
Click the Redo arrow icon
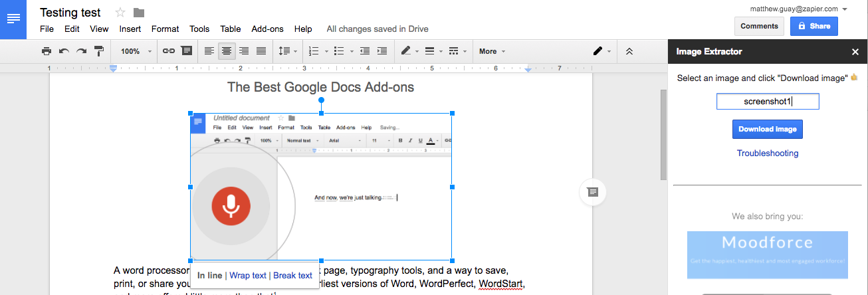pyautogui.click(x=82, y=51)
